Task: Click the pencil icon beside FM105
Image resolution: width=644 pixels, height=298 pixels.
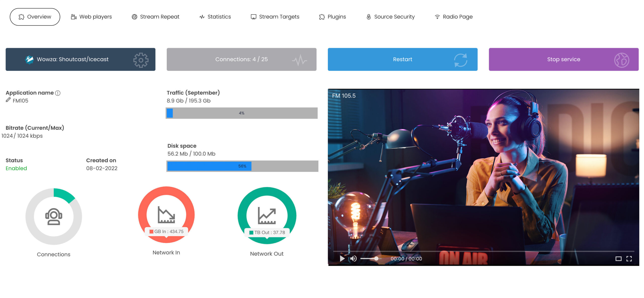Action: pos(8,100)
